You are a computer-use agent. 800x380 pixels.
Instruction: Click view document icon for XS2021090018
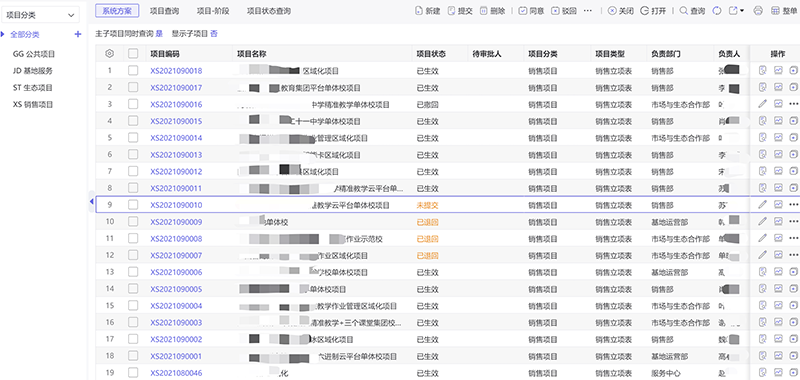762,70
